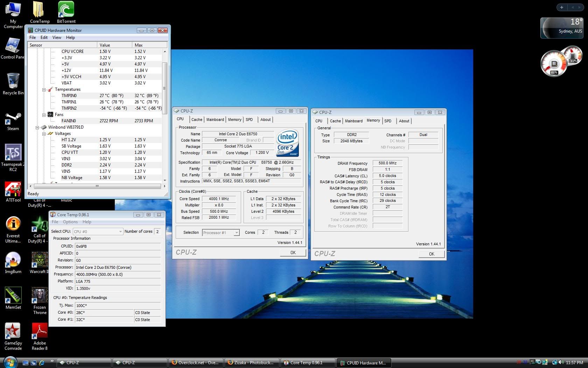The width and height of the screenshot is (588, 368).
Task: Open Internet Explorer quick launch icon
Action: point(42,363)
